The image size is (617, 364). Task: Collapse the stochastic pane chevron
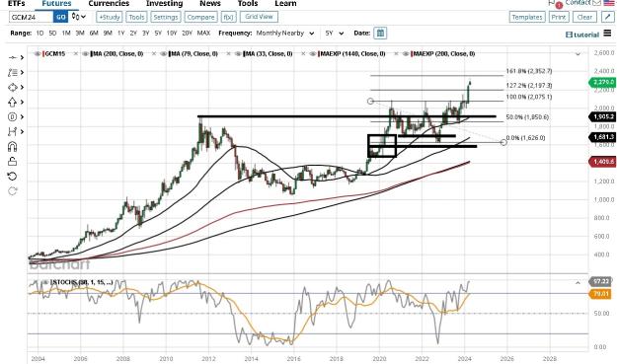tap(578, 283)
